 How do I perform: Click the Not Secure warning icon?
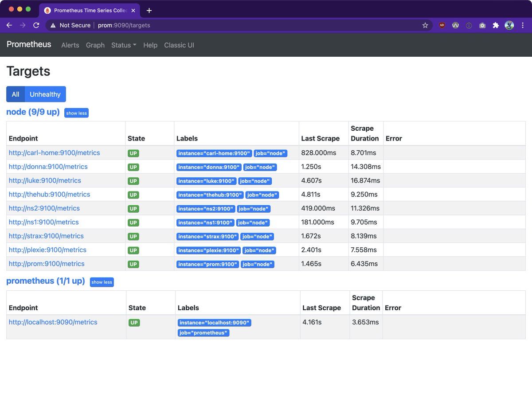pyautogui.click(x=53, y=25)
